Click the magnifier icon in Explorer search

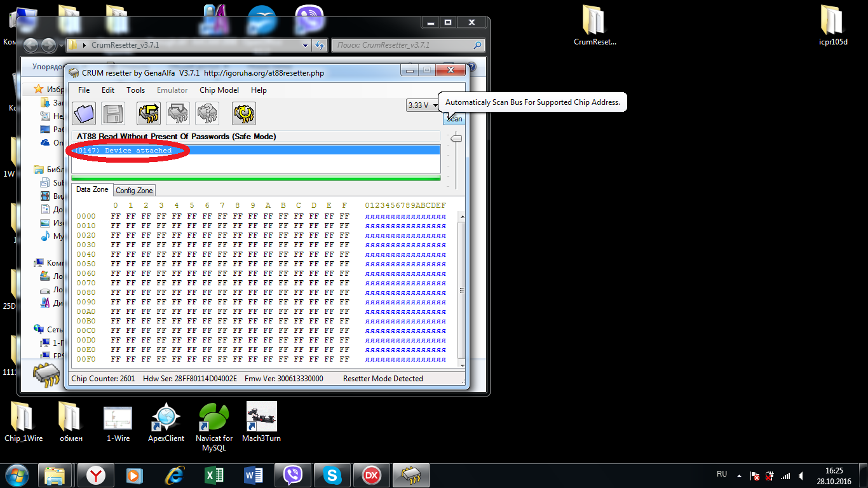(x=478, y=45)
